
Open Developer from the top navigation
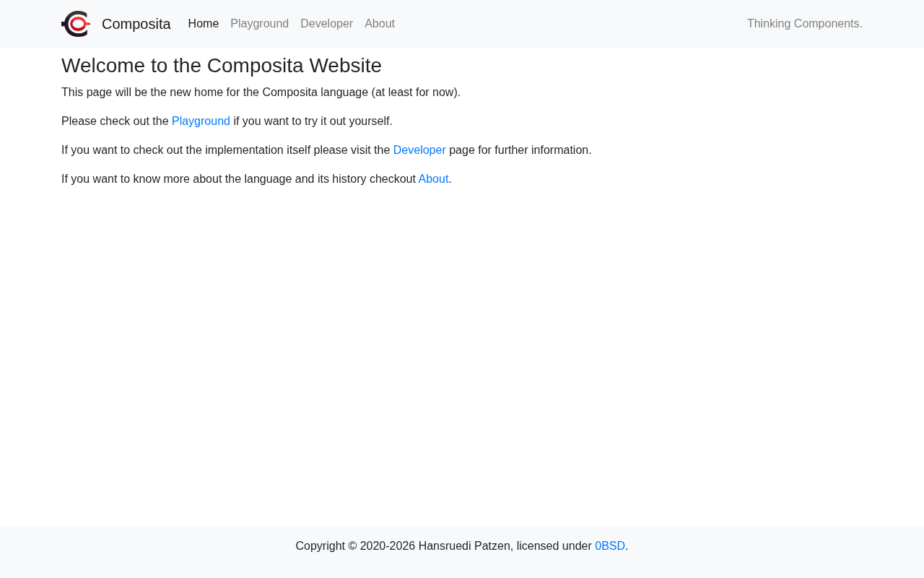coord(326,24)
